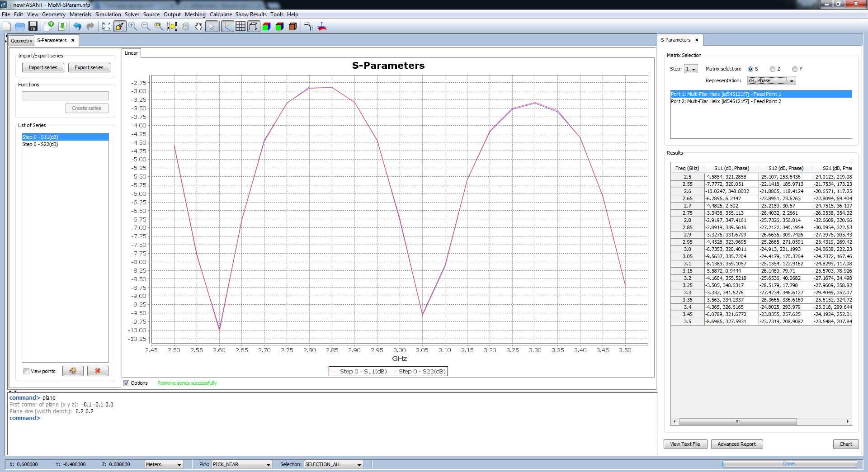Click the Undo arrow in toolbar
Image resolution: width=868 pixels, height=472 pixels.
[x=77, y=26]
